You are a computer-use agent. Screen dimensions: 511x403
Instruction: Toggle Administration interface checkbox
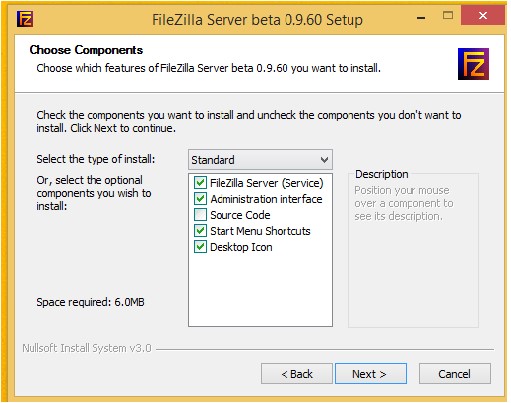coord(200,199)
